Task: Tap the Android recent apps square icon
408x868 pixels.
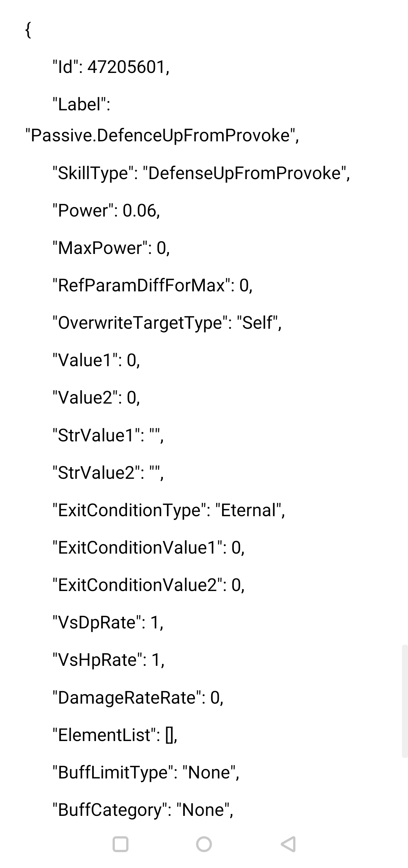Action: tap(121, 844)
